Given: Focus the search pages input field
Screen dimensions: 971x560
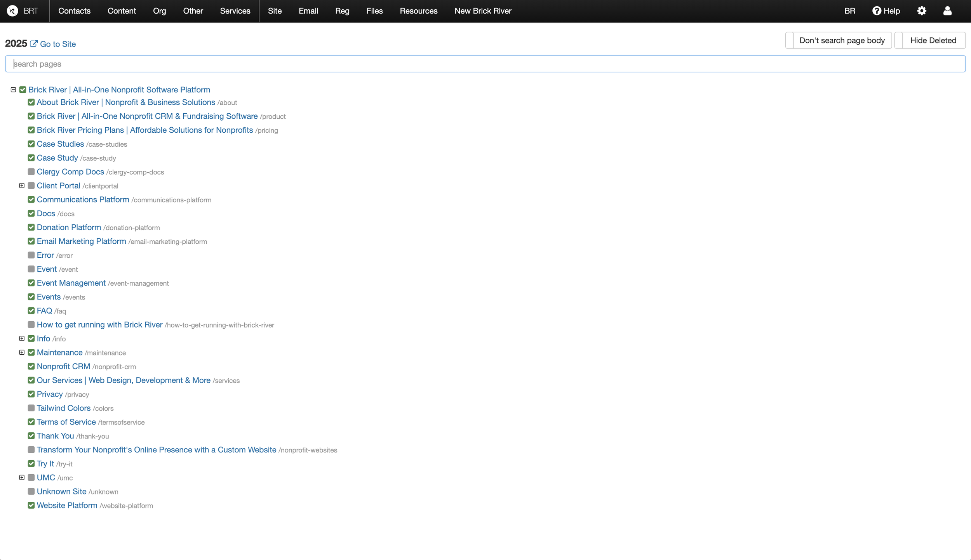Looking at the screenshot, I should (485, 64).
